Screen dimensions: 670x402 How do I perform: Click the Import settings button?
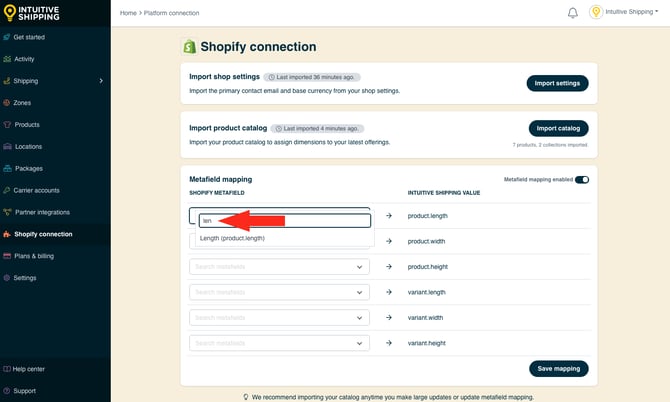click(x=557, y=83)
